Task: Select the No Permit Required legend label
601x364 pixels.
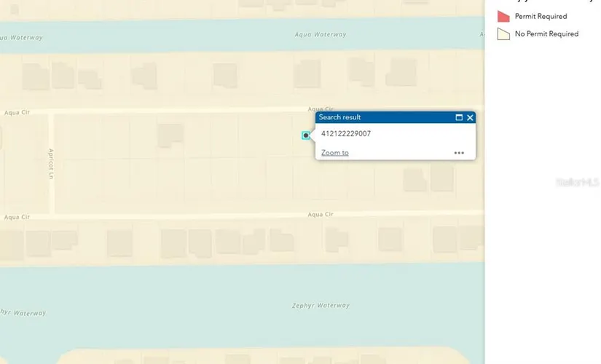Action: (546, 33)
